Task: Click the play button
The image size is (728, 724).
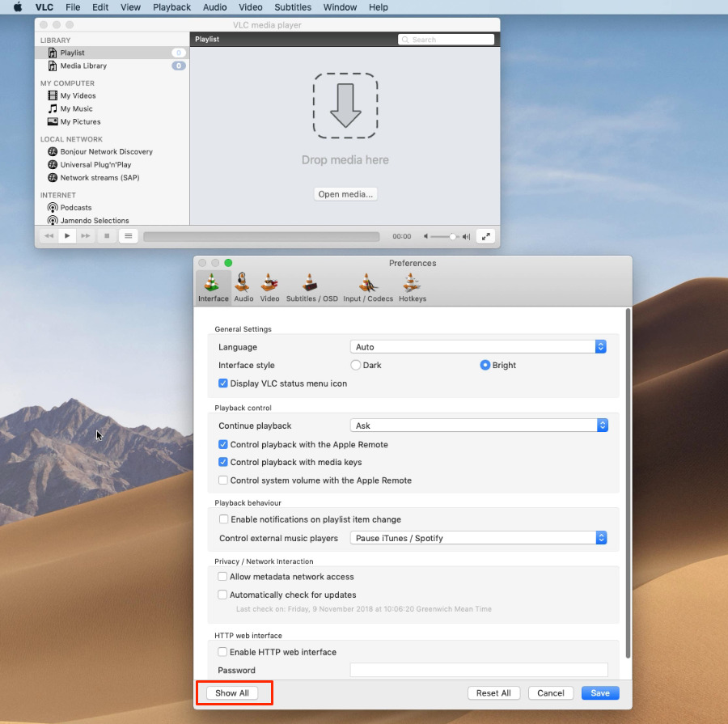Action: point(67,236)
